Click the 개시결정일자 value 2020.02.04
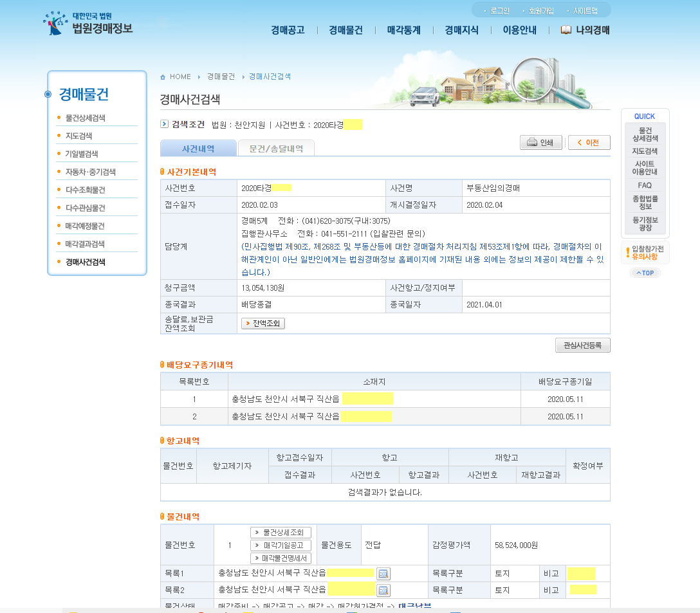The width and height of the screenshot is (700, 613). [x=484, y=205]
